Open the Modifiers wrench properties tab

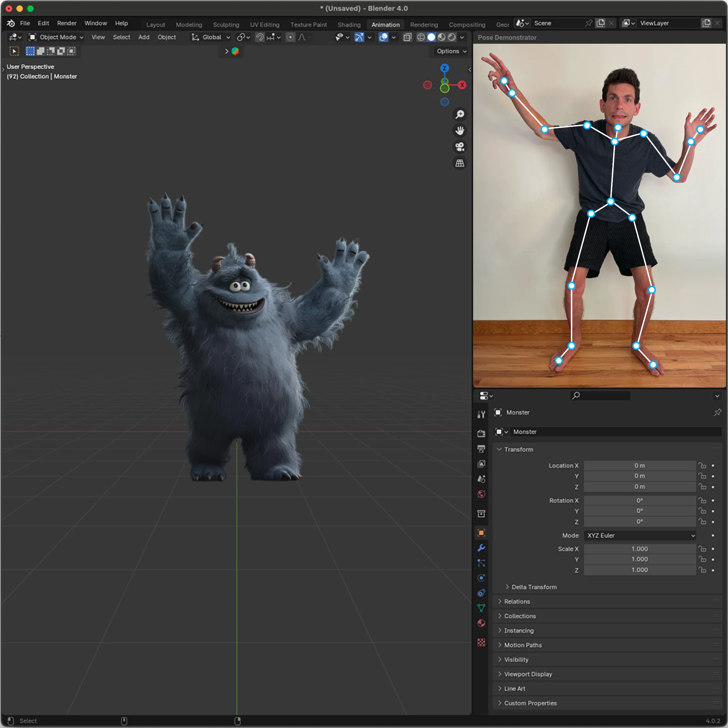click(x=481, y=548)
